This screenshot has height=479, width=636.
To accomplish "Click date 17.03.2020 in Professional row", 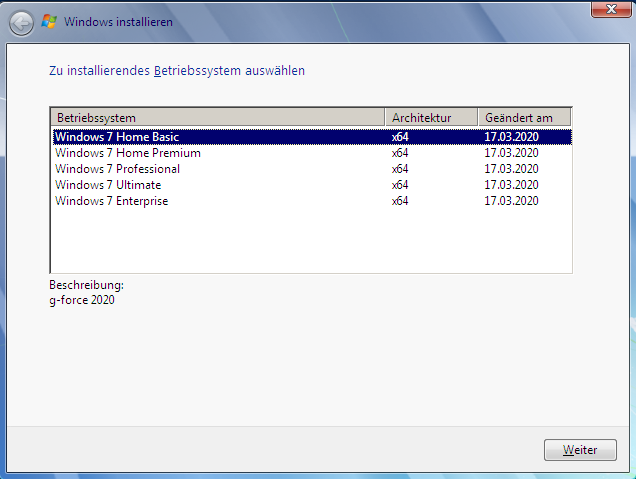I will 511,169.
